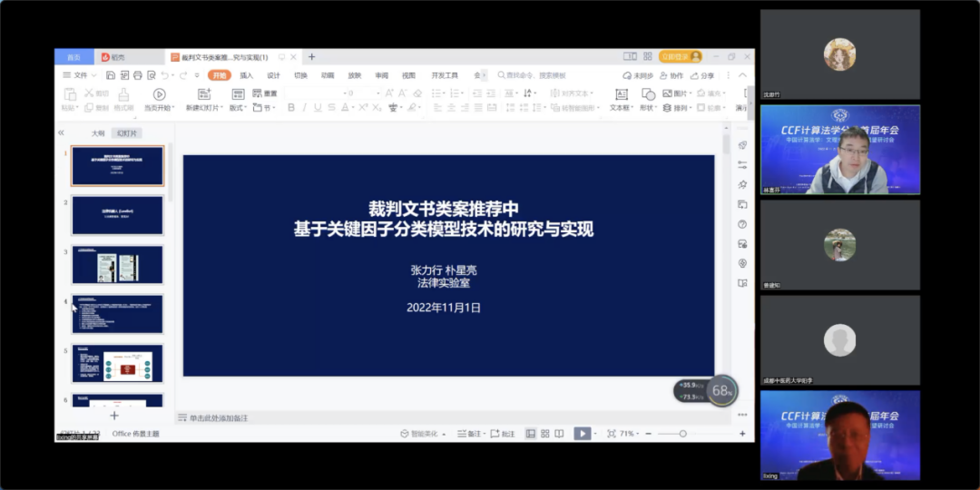Open the 形状 shapes tool
The height and width of the screenshot is (490, 980).
pyautogui.click(x=649, y=94)
